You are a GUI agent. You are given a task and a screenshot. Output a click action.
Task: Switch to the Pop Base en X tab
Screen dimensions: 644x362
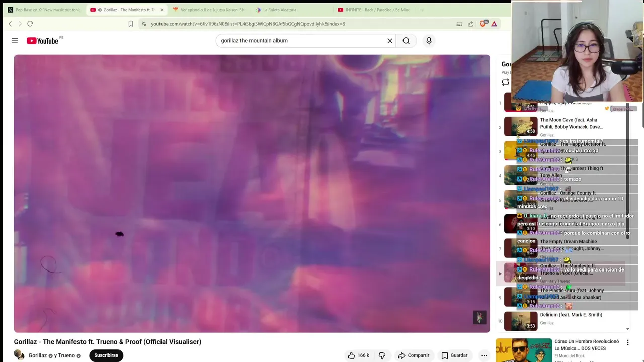[x=44, y=10]
